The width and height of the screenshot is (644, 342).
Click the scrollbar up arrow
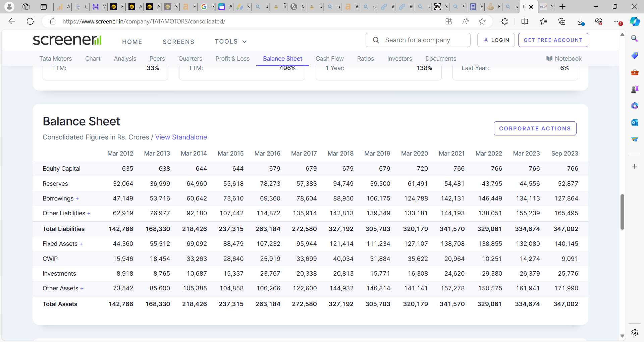[x=622, y=35]
